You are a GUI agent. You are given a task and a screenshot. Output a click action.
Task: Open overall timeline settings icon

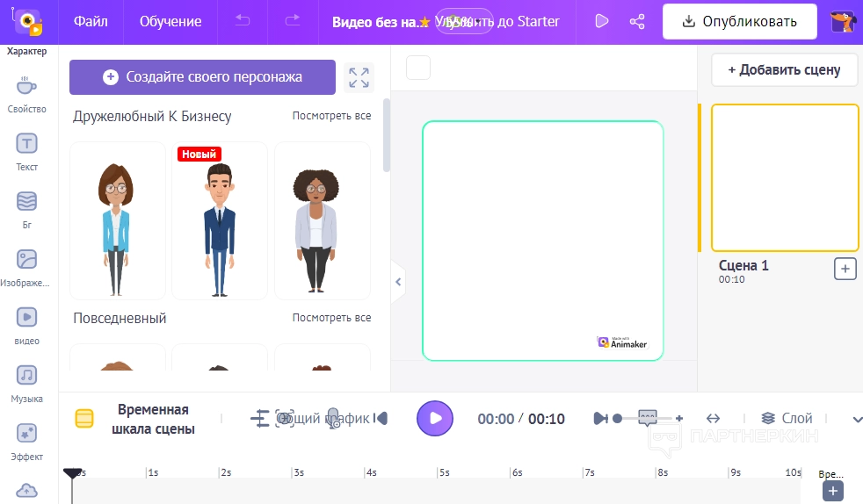[x=259, y=419]
